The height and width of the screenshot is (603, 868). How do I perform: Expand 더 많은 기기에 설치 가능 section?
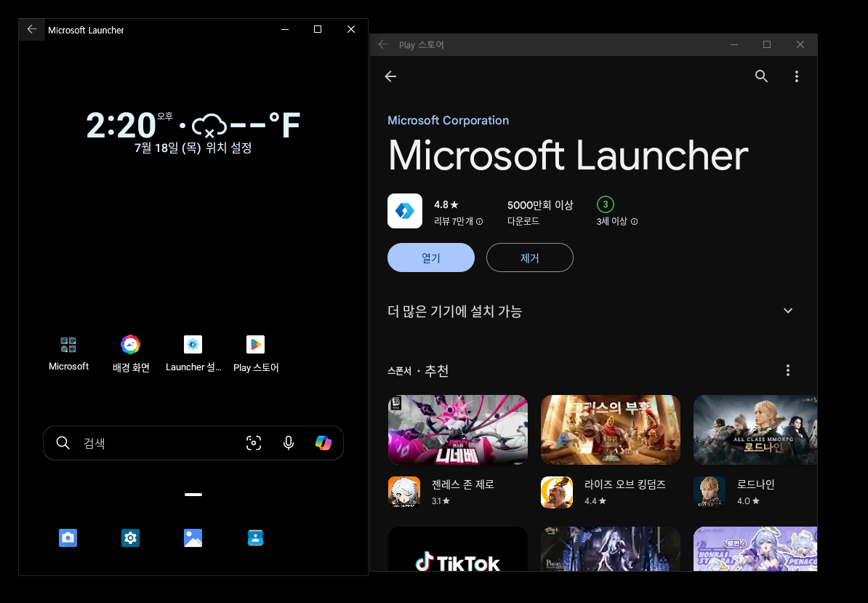788,311
